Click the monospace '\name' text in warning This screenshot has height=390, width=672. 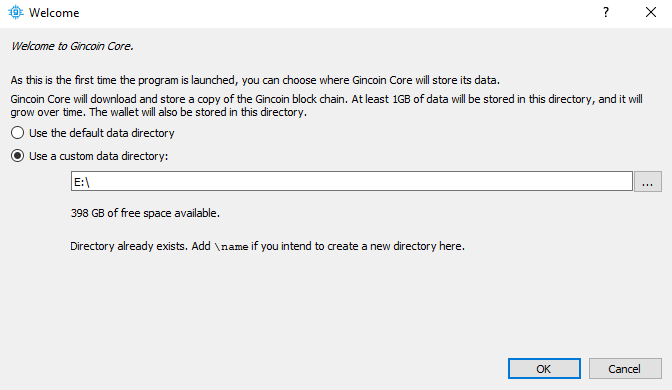[231, 247]
